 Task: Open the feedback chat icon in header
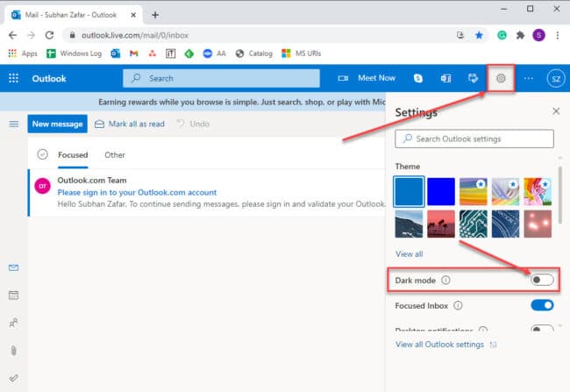click(473, 78)
